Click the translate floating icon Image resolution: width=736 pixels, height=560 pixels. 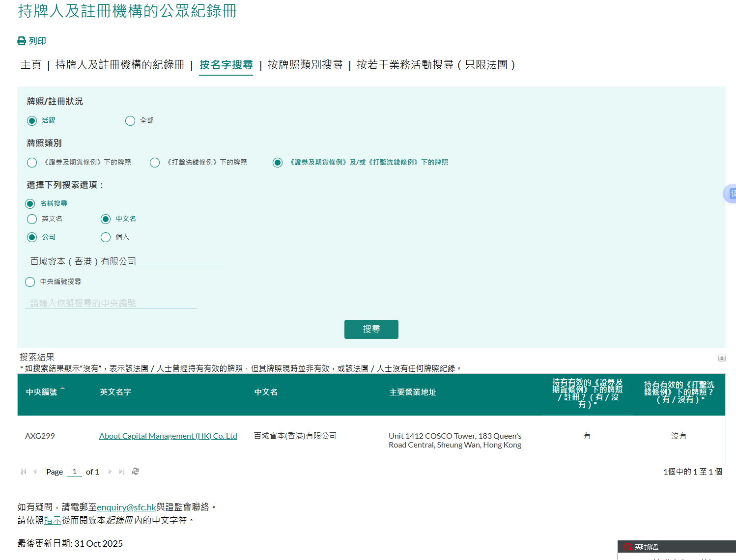[731, 194]
